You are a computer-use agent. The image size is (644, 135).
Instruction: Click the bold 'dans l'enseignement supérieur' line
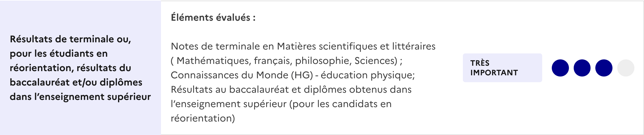80,97
